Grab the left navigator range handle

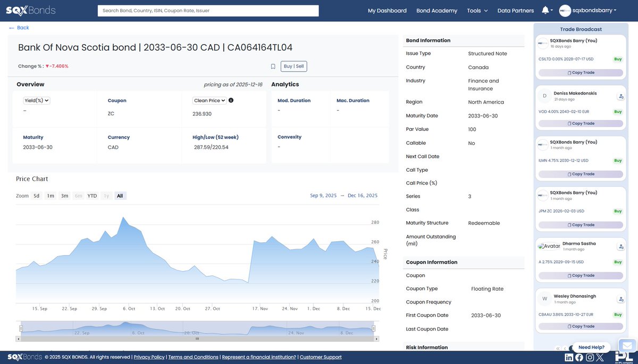coord(21,328)
